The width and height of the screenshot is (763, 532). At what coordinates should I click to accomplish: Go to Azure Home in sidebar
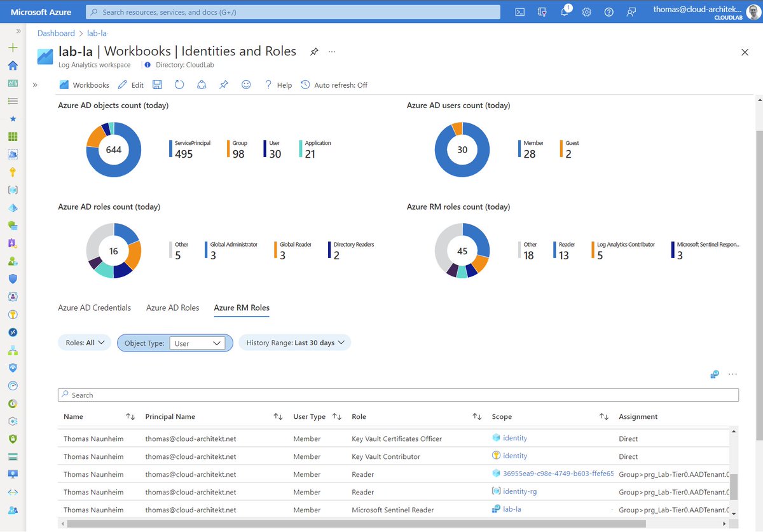tap(13, 65)
